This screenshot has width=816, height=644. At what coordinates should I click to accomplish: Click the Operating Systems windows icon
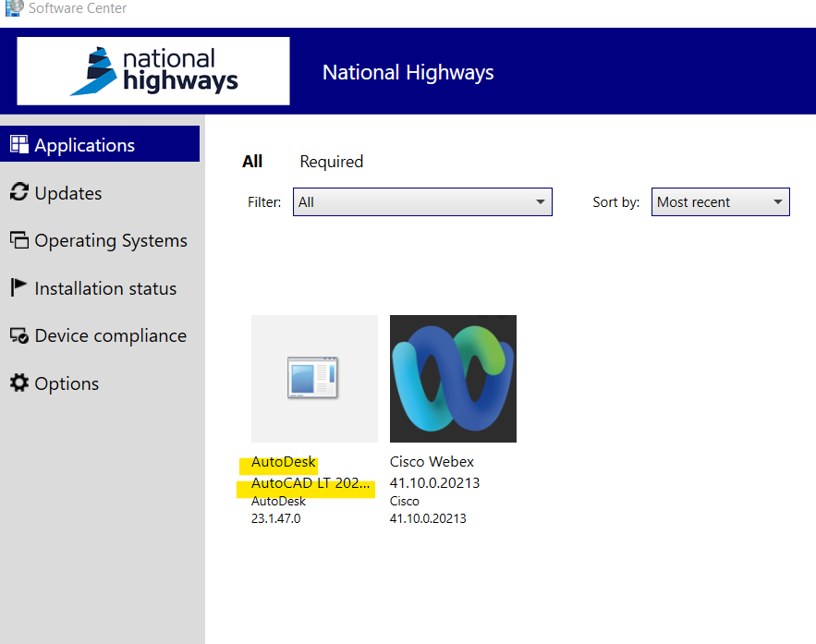(x=18, y=240)
